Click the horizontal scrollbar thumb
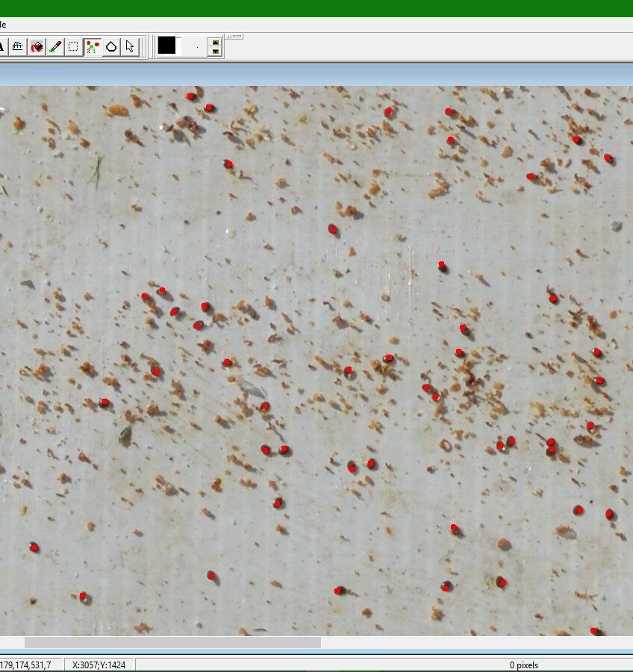 (x=172, y=642)
